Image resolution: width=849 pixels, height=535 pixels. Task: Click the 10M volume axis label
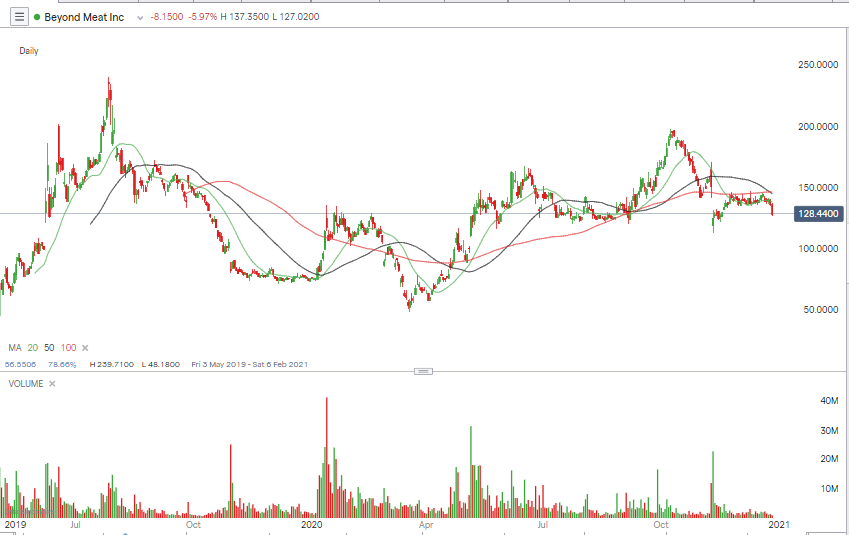(x=829, y=488)
